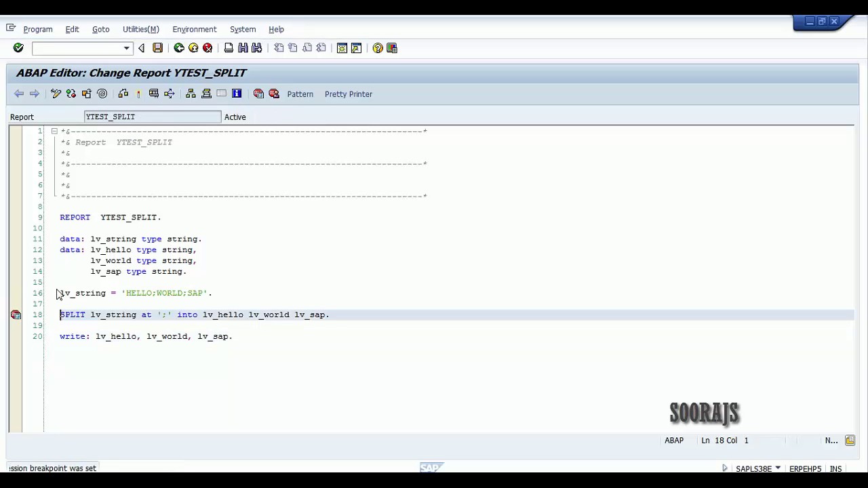The image size is (868, 488).
Task: Click the Other Object icon
Action: click(x=87, y=94)
